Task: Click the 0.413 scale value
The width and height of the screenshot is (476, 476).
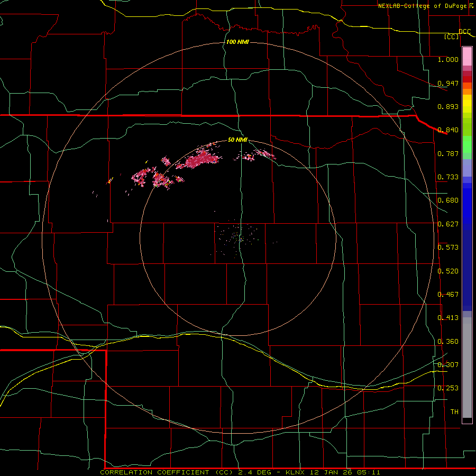Action: pos(448,318)
